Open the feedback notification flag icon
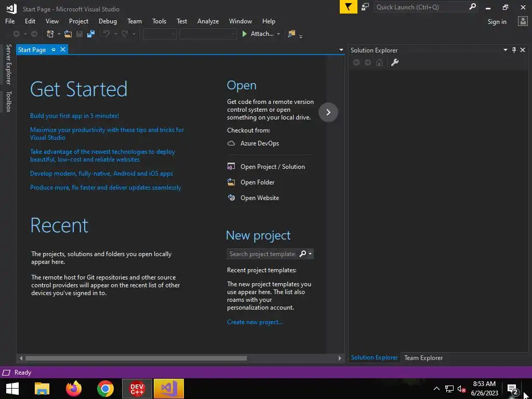 [x=348, y=7]
